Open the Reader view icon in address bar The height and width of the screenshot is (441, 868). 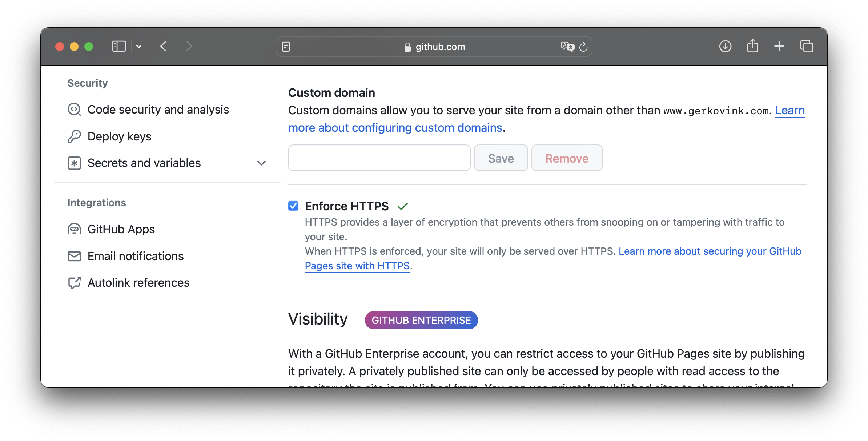pyautogui.click(x=286, y=47)
